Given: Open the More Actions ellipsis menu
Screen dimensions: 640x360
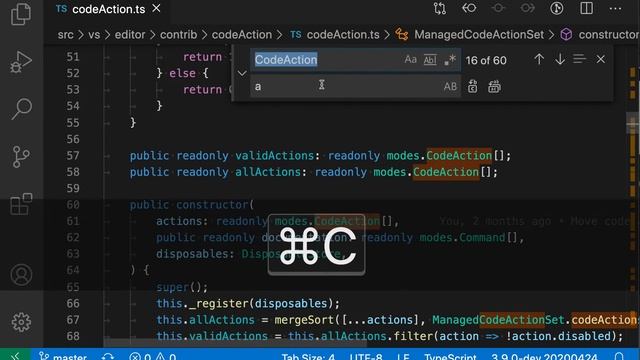Looking at the screenshot, I should click(x=615, y=9).
